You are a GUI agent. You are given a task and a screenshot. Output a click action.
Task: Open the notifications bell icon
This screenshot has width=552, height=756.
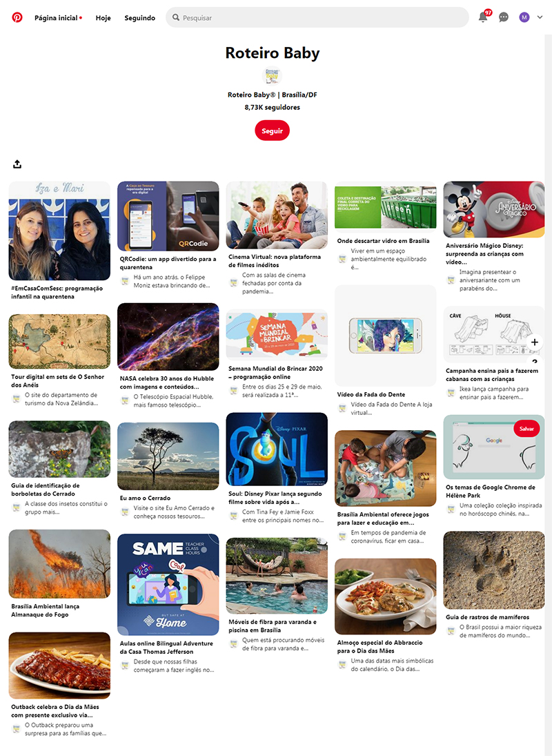click(482, 17)
